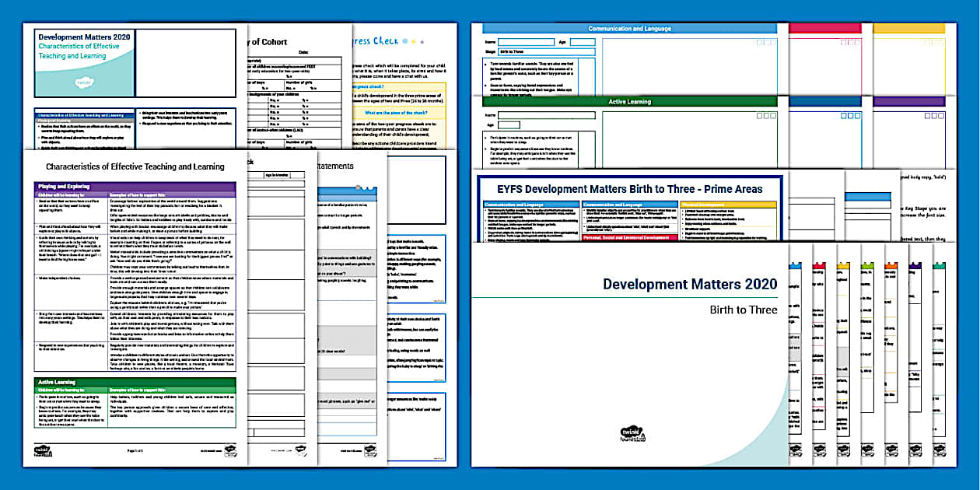Check a box on the Active Learning record card

759,115
